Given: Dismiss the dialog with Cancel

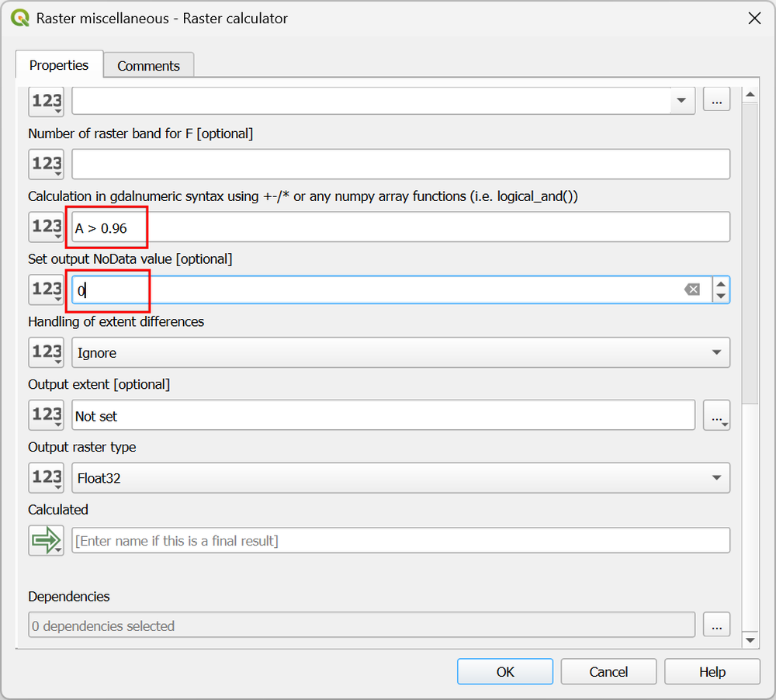Looking at the screenshot, I should [x=608, y=672].
